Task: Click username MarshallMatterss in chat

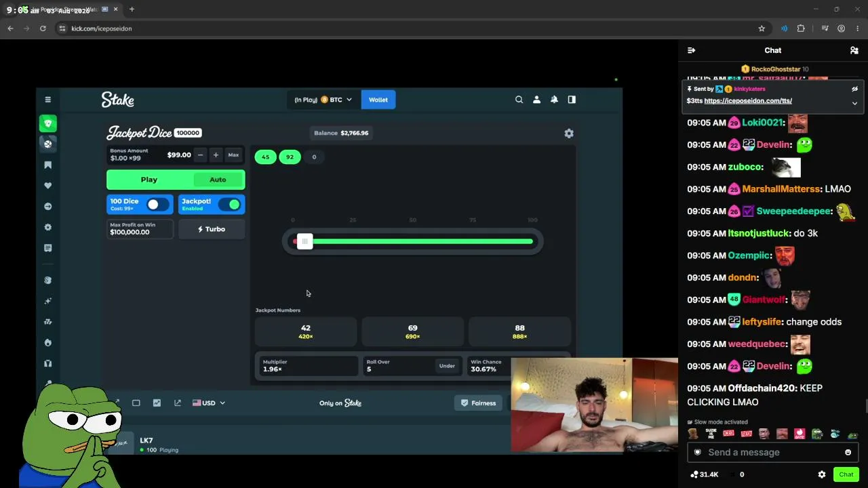Action: (x=781, y=189)
